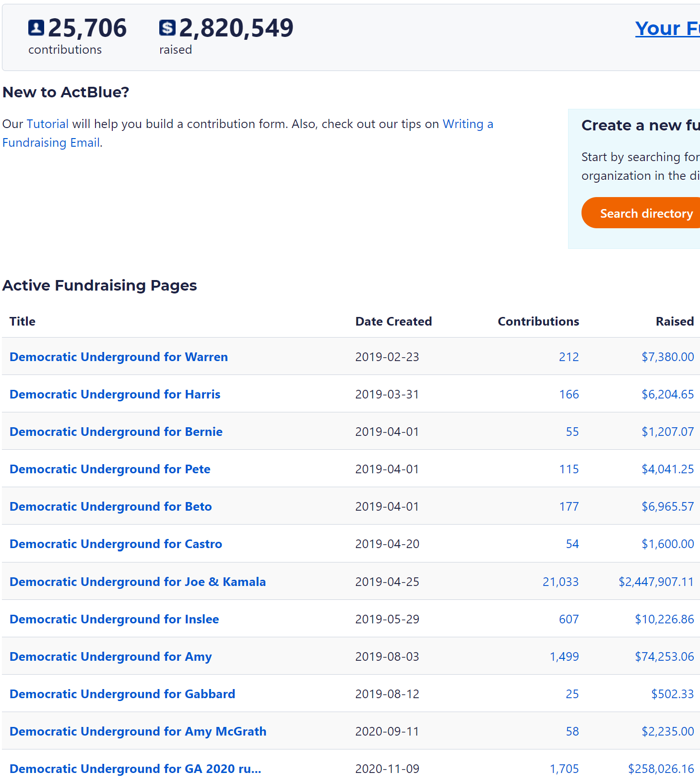Viewport: 700px width, 784px height.
Task: Click the $502.33 raised amount
Action: [x=673, y=694]
